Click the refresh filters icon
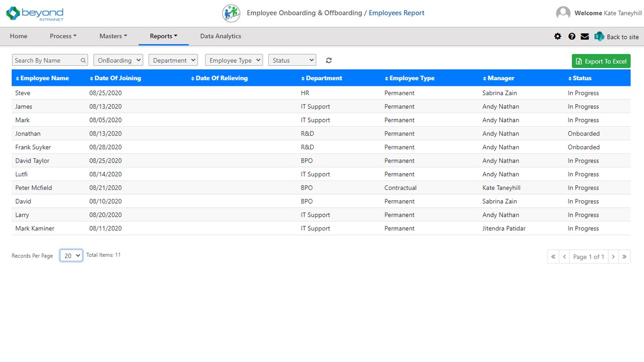This screenshot has width=644, height=362. (x=329, y=60)
